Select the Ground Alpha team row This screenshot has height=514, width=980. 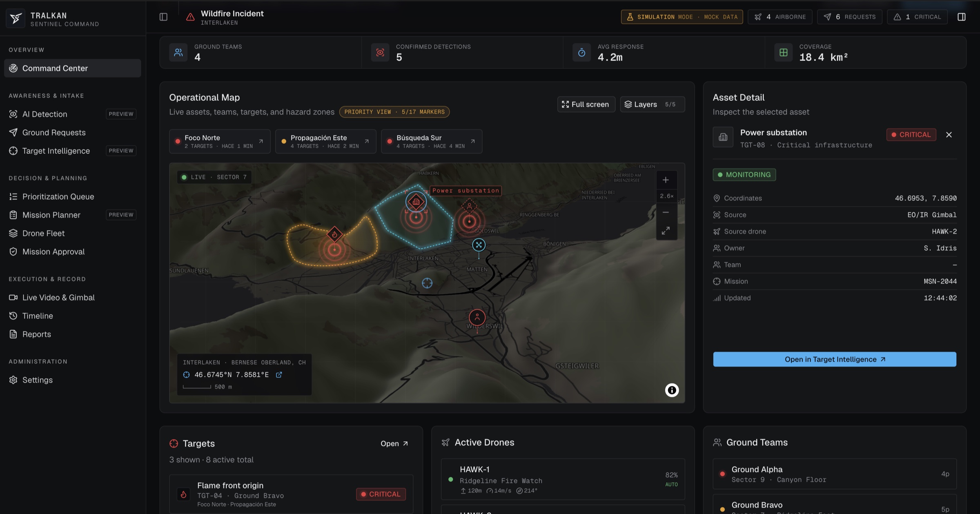click(835, 474)
